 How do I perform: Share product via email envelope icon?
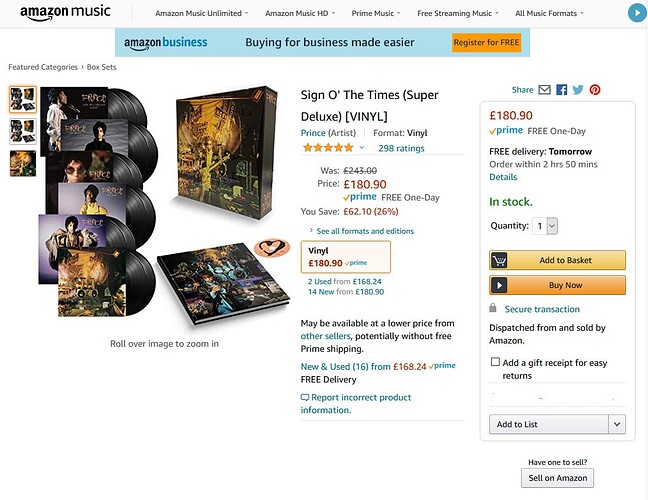tap(544, 90)
